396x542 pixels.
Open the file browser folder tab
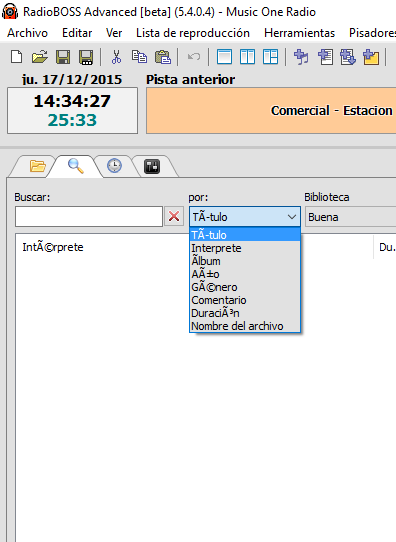37,166
